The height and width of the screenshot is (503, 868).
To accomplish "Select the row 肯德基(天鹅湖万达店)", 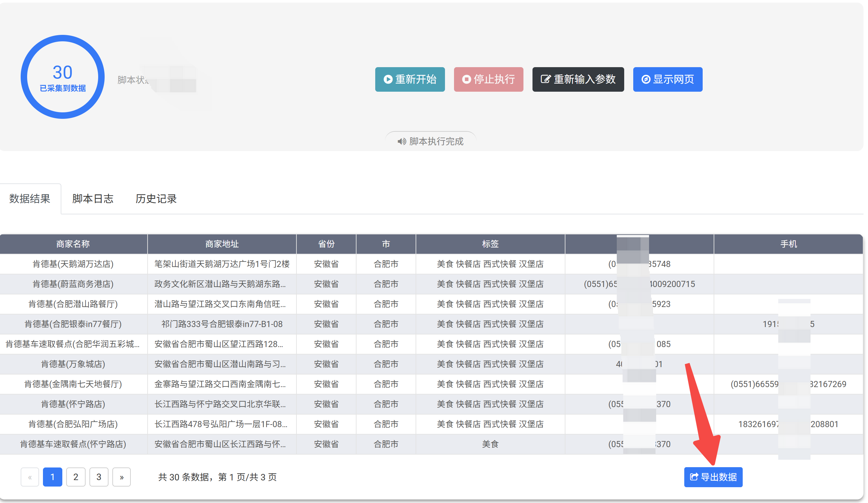I will pos(431,264).
